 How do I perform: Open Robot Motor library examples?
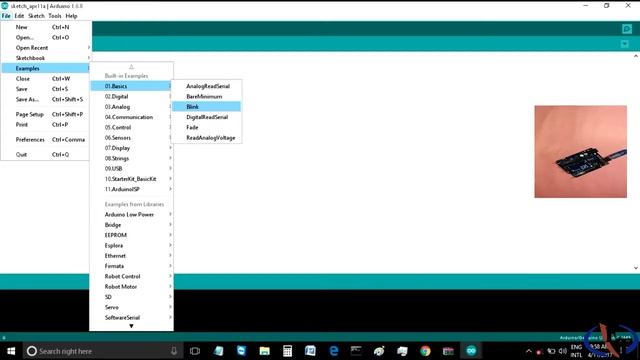(131, 287)
